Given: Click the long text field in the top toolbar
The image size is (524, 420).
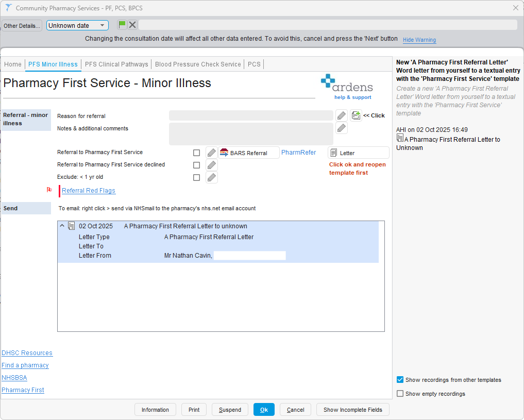Looking at the screenshot, I should [328, 25].
